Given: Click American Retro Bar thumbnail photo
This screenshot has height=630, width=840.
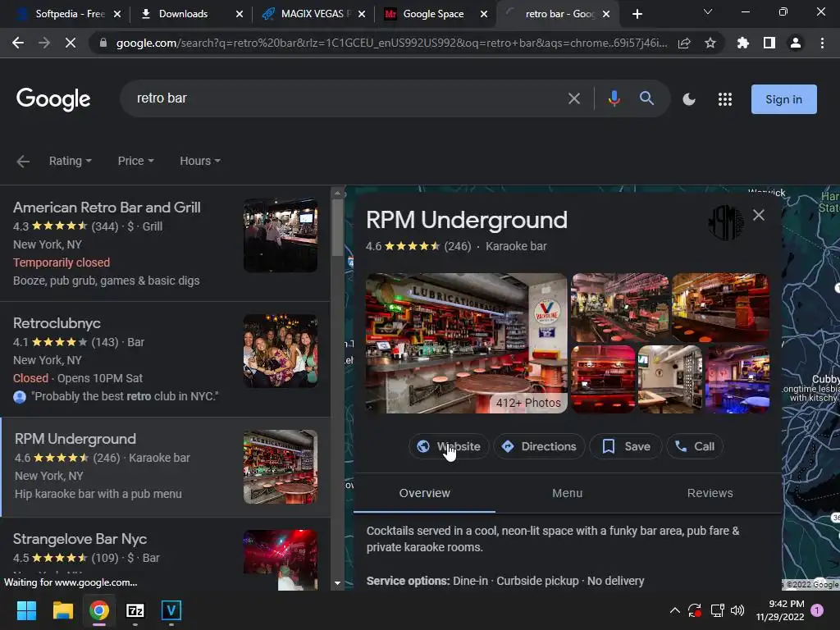Looking at the screenshot, I should [x=281, y=235].
